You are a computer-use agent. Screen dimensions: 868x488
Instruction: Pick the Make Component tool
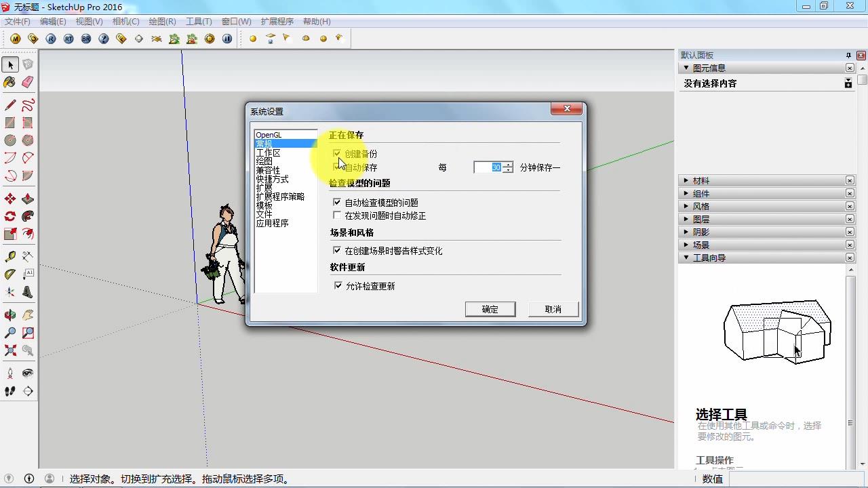tap(28, 64)
